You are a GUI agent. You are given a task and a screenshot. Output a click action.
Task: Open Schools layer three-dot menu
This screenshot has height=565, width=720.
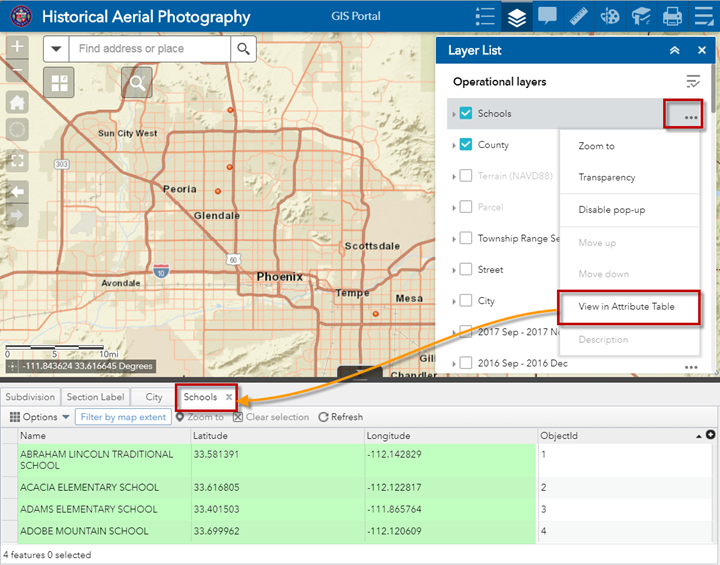pos(690,116)
